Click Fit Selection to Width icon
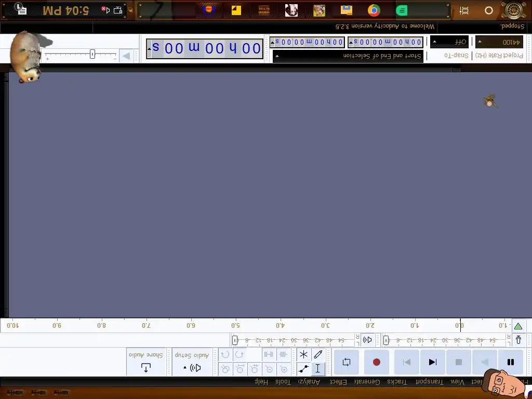 (255, 369)
